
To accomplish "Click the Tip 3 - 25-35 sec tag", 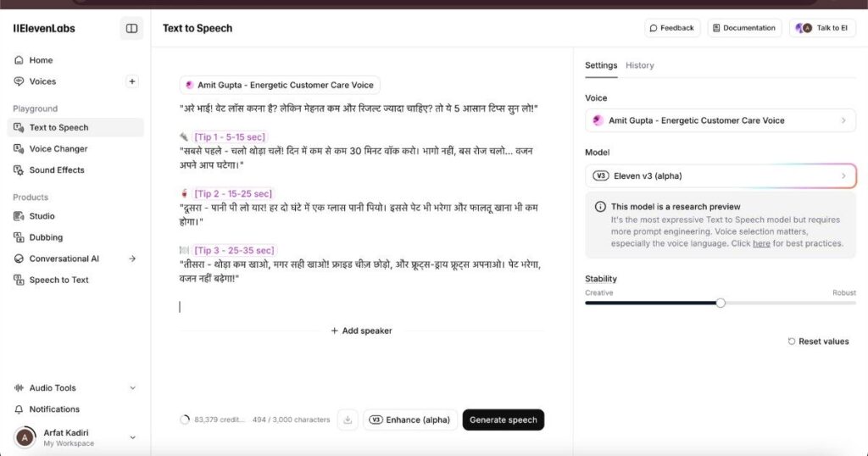I will 234,250.
